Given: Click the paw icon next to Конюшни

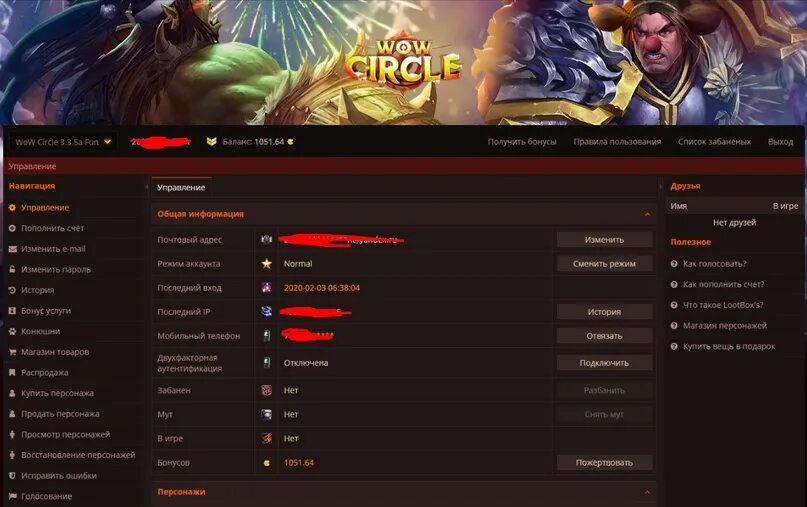Looking at the screenshot, I should point(12,331).
